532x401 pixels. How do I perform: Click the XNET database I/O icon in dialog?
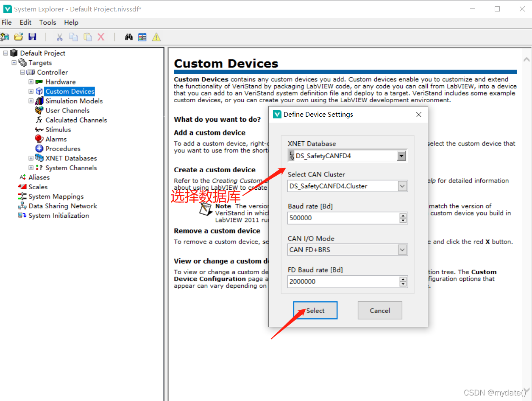[x=292, y=156]
